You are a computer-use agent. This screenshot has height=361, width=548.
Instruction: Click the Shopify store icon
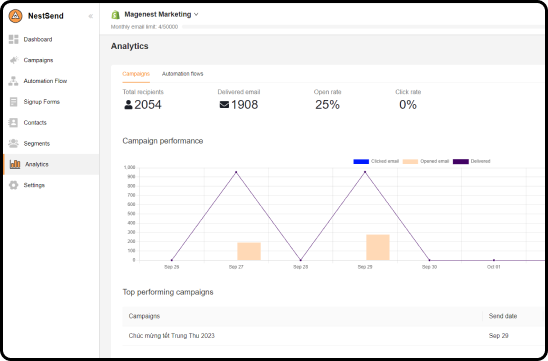(x=115, y=15)
